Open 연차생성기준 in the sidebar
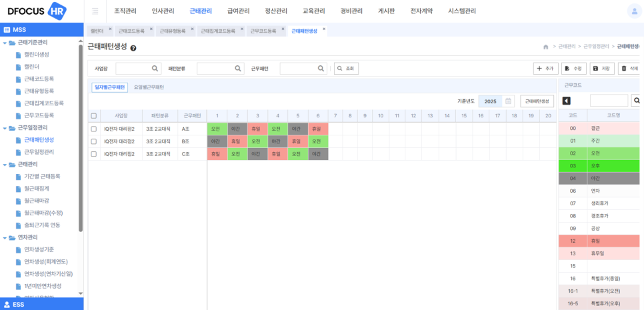 (39, 249)
